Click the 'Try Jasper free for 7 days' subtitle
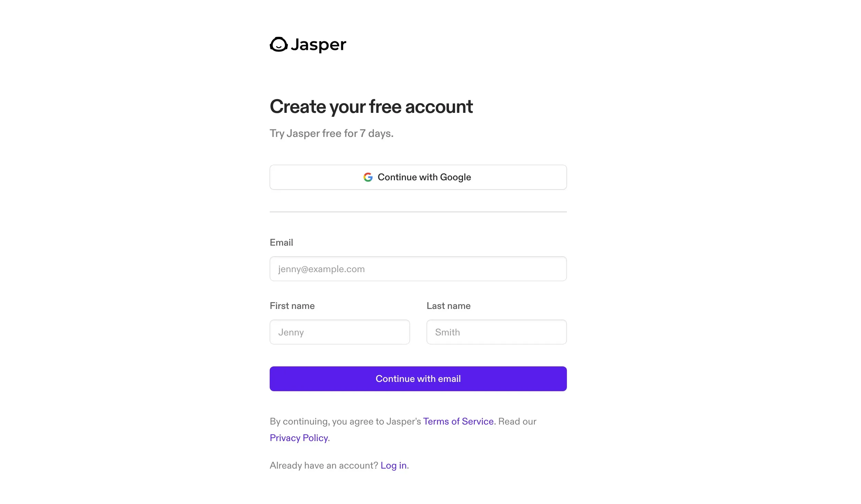The height and width of the screenshot is (504, 861). [331, 133]
